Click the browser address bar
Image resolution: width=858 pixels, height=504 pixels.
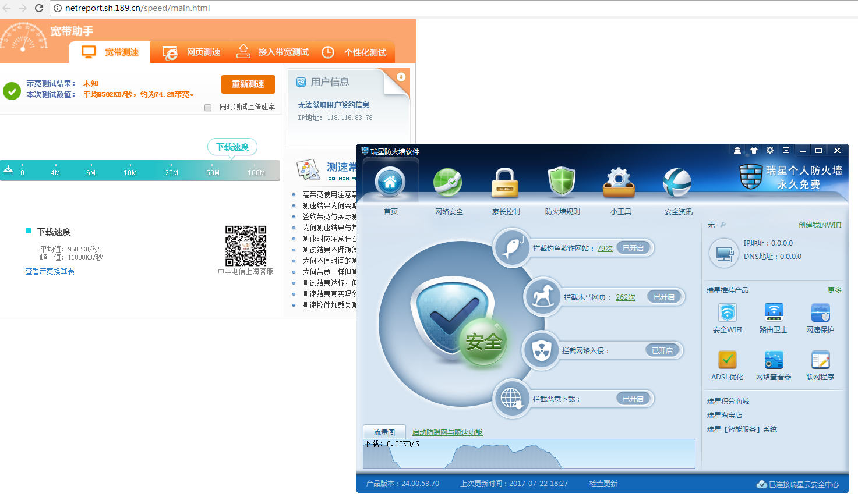[x=454, y=8]
